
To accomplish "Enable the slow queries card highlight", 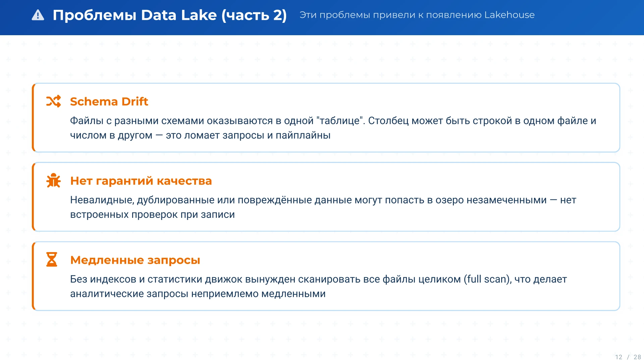I will coord(325,276).
